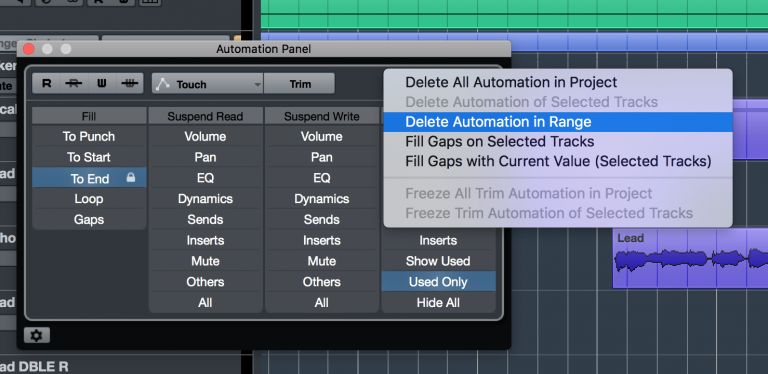The height and width of the screenshot is (374, 768).
Task: Toggle Fill Loop option
Action: tap(89, 199)
